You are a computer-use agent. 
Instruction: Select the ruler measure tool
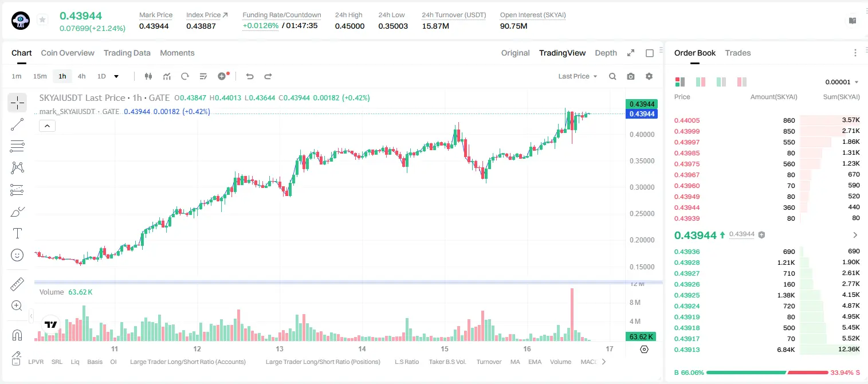click(x=17, y=284)
